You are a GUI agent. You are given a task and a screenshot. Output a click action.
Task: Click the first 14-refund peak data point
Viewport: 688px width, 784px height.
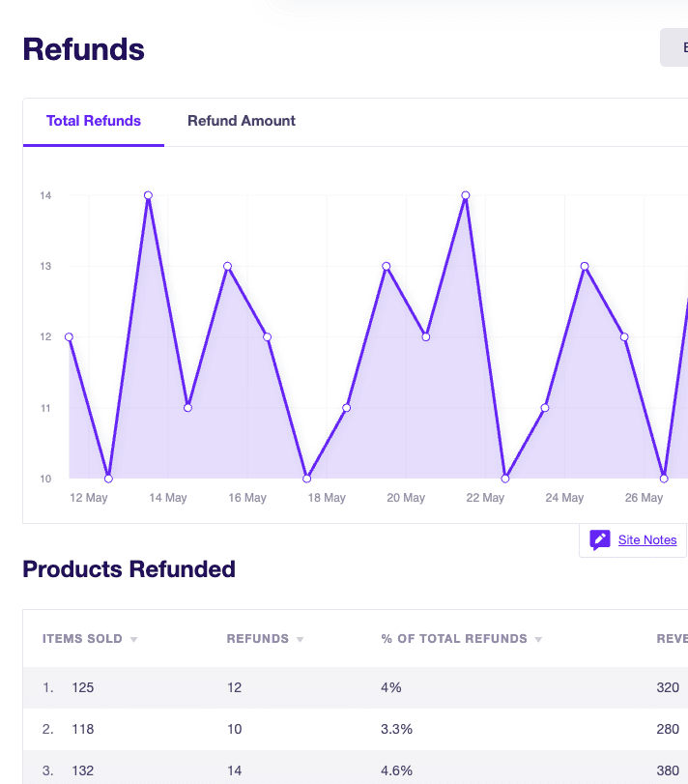coord(149,195)
